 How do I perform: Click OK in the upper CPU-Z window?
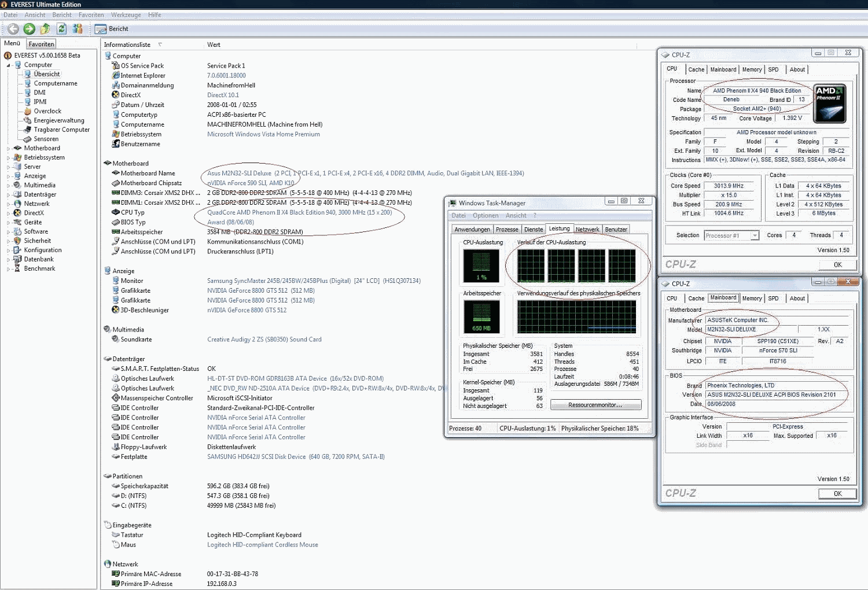[837, 265]
